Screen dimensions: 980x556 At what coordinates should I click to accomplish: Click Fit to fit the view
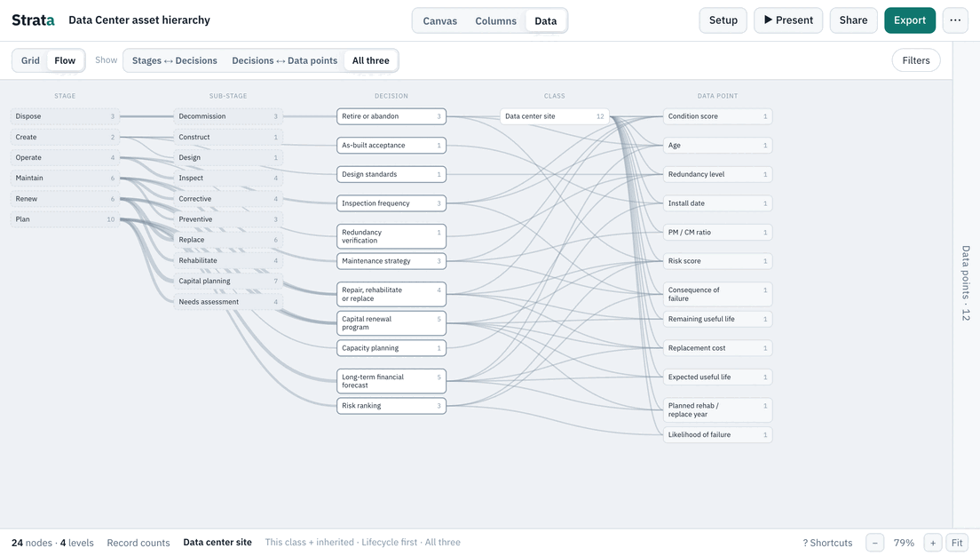[x=957, y=543]
